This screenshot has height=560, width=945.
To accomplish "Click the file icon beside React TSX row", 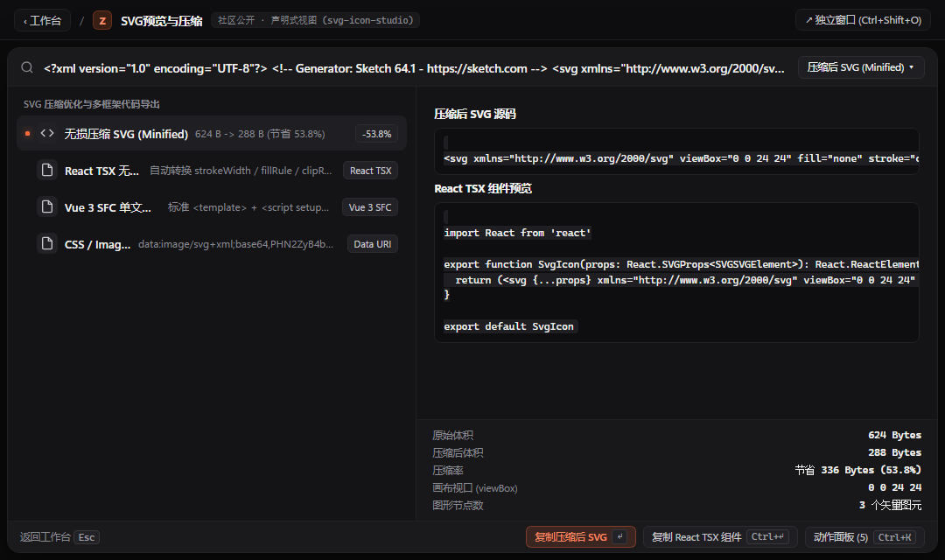I will tap(47, 171).
